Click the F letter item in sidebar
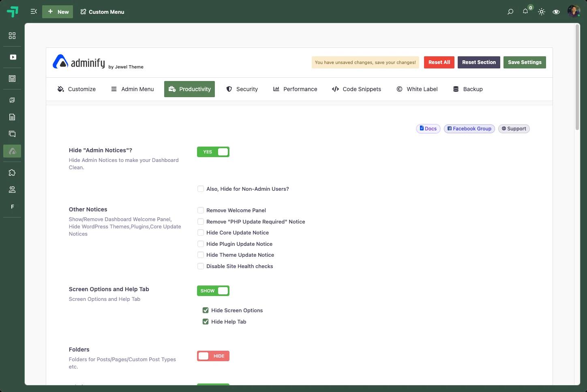The width and height of the screenshot is (587, 392). click(x=12, y=207)
